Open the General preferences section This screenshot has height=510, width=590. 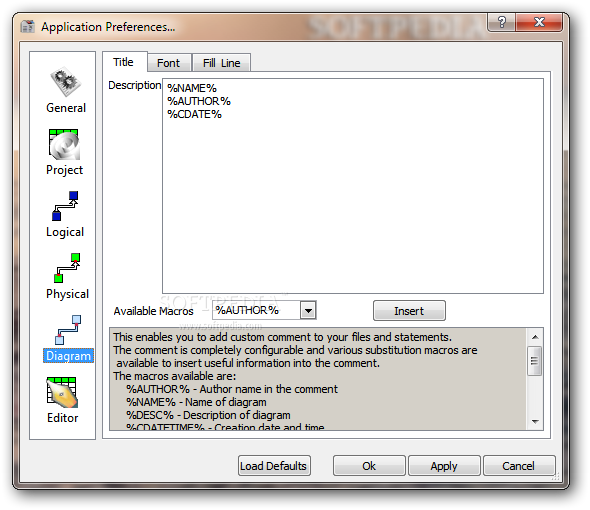point(66,90)
